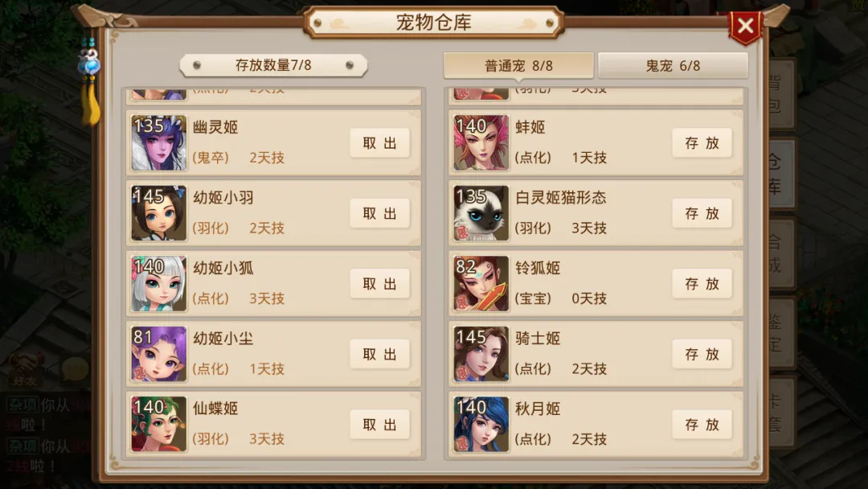The height and width of the screenshot is (489, 868).
Task: Tap the 幼姬小尘 purple-haired portrait
Action: pyautogui.click(x=159, y=354)
